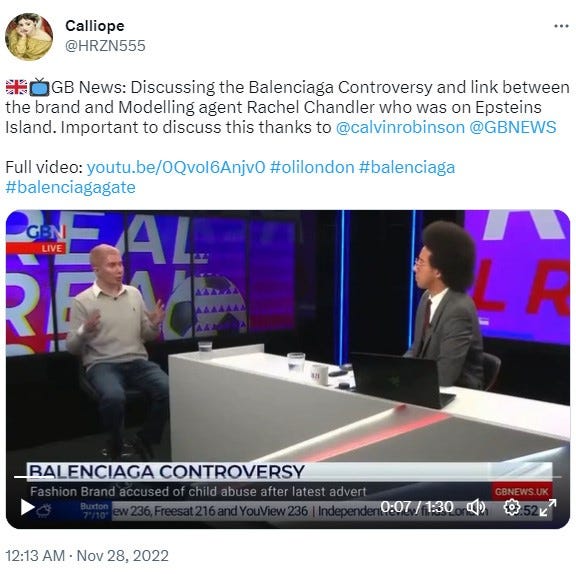This screenshot has width=576, height=574.
Task: Open Calliope's profile picture
Action: pos(29,36)
